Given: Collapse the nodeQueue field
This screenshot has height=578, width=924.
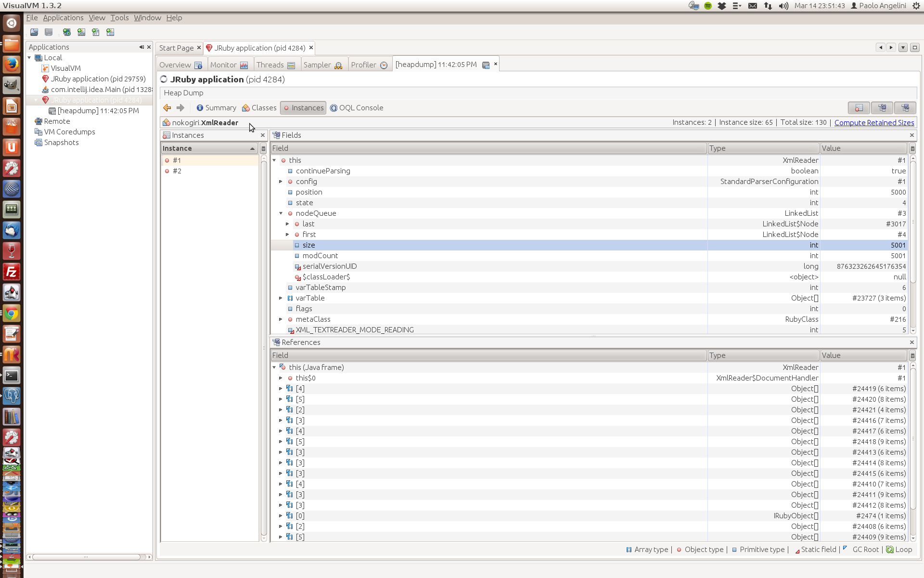Looking at the screenshot, I should pos(281,213).
